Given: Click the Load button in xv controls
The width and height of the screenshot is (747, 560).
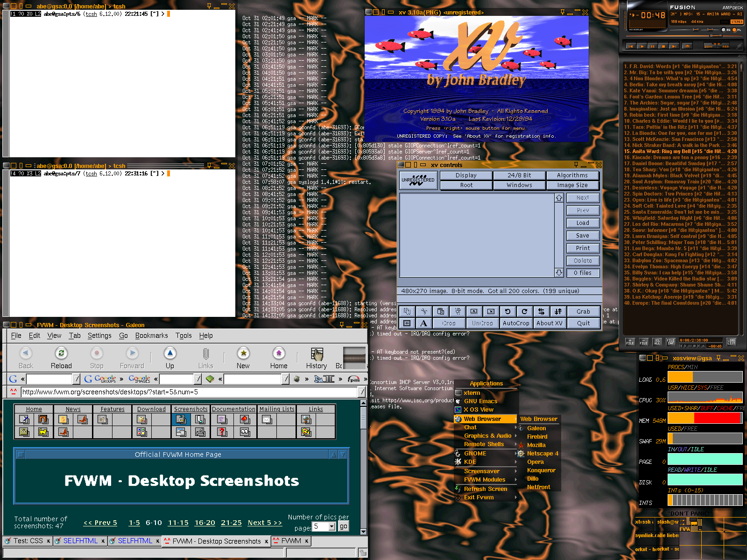Looking at the screenshot, I should [583, 223].
